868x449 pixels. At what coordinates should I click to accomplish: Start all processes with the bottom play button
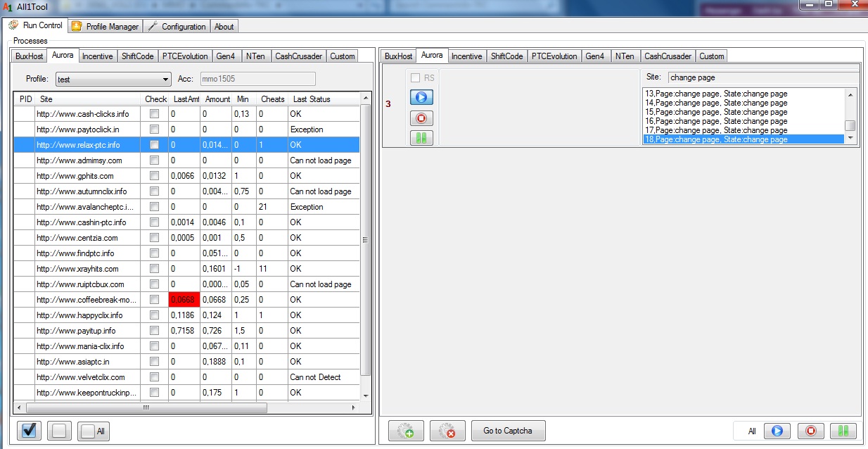point(777,431)
